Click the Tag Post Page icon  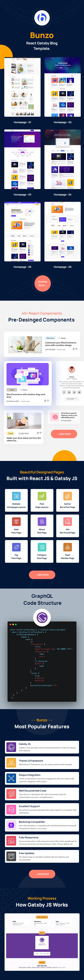[x=16, y=547]
